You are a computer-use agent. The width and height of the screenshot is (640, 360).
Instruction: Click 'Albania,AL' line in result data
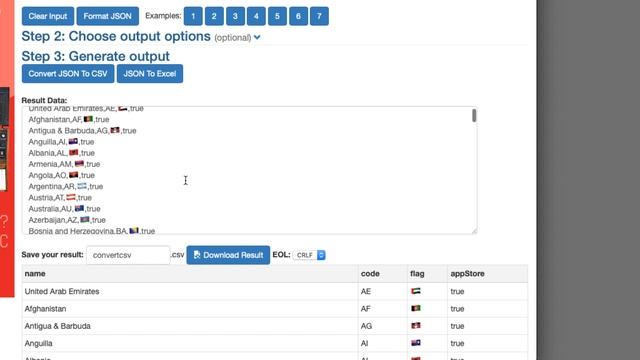(x=62, y=153)
